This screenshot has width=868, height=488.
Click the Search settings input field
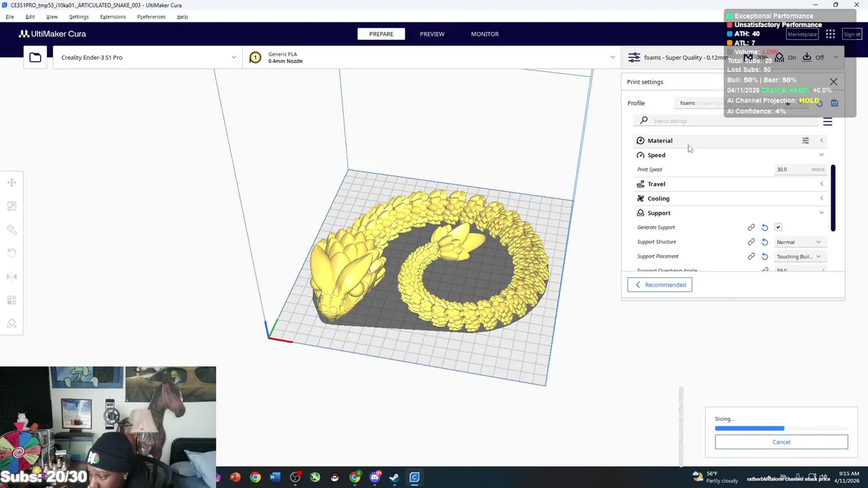pyautogui.click(x=726, y=121)
